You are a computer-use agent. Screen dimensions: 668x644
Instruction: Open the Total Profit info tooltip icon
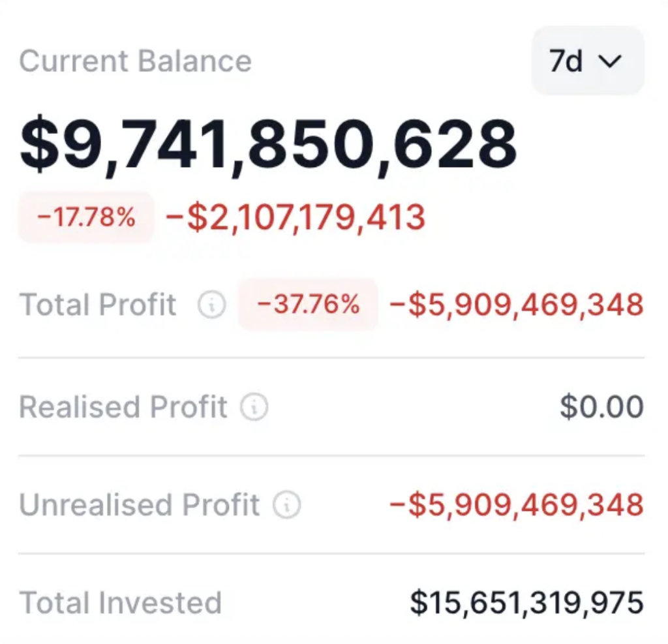pos(211,305)
